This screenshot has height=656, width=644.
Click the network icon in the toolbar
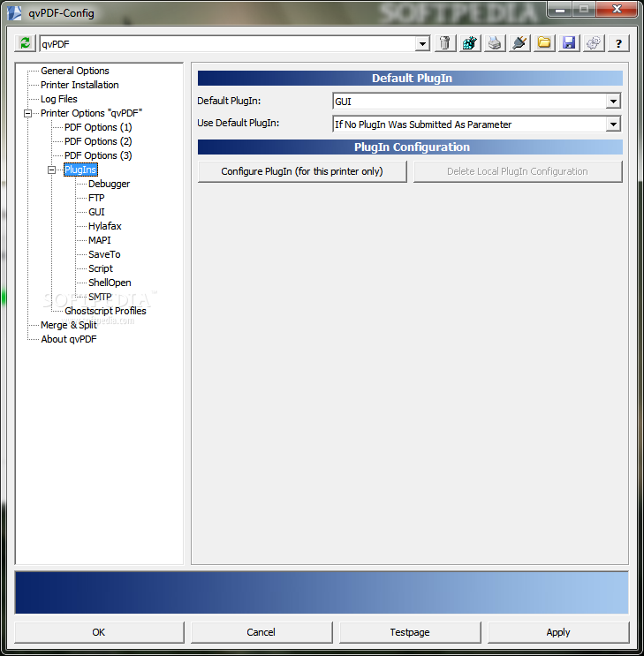[470, 43]
